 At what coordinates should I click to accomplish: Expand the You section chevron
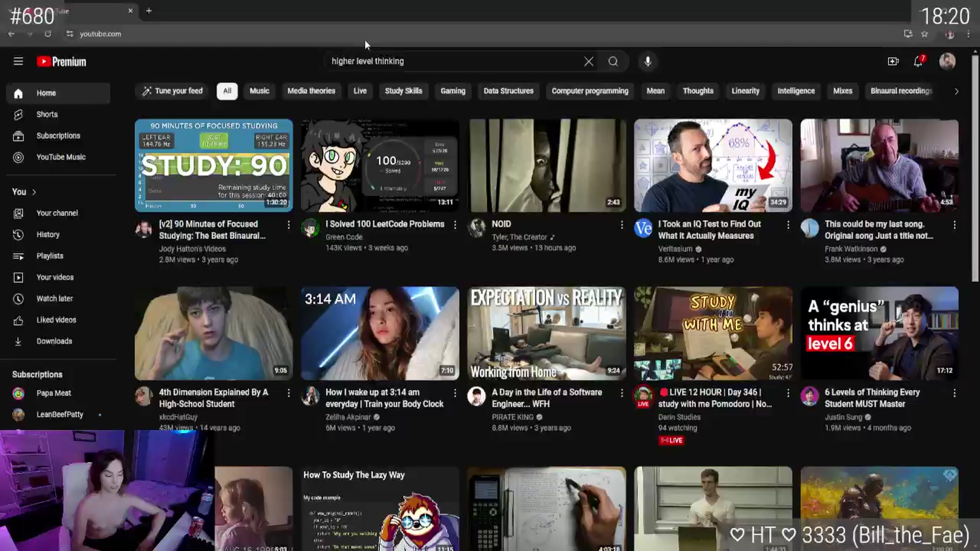pos(34,192)
